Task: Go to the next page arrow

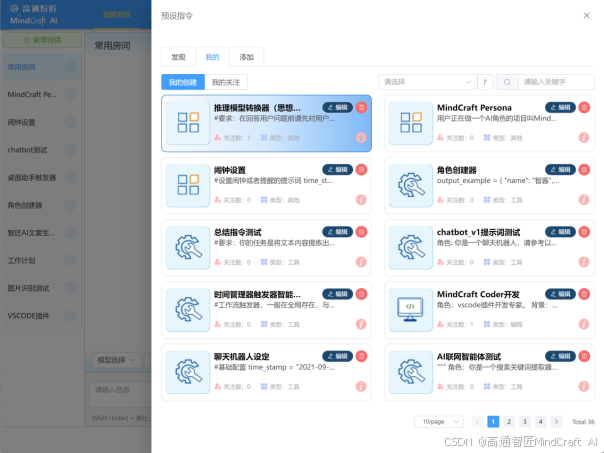Action: point(556,422)
